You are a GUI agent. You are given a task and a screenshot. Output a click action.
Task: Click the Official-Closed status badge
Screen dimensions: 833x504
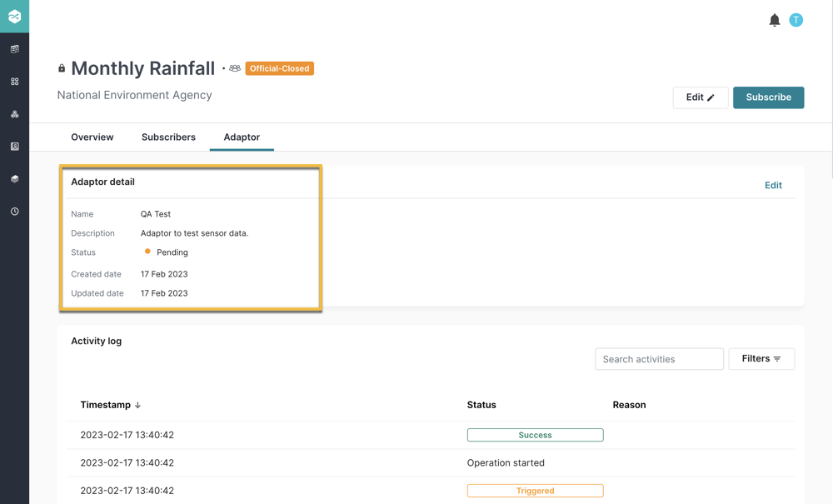[x=279, y=68]
